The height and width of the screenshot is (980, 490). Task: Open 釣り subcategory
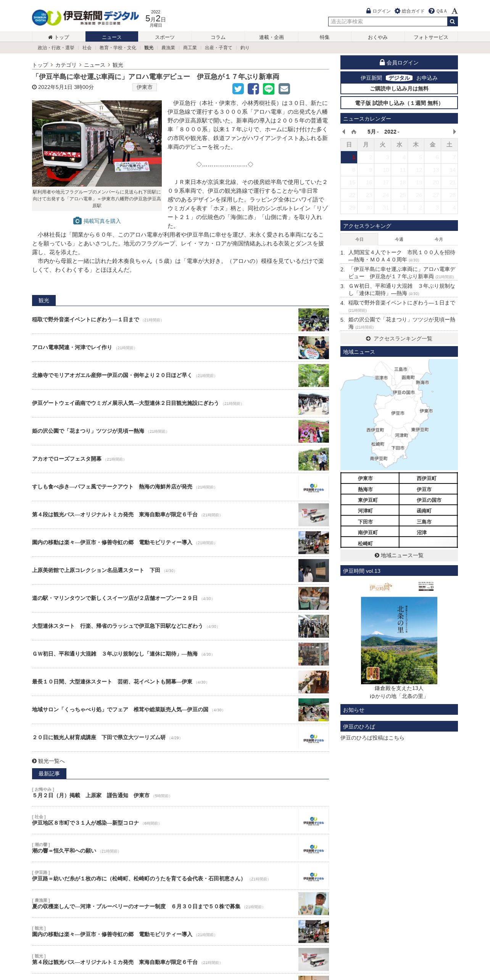pyautogui.click(x=245, y=48)
